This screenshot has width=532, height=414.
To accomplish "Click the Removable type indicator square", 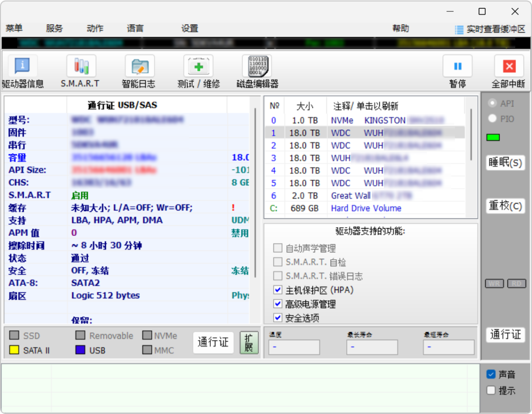I will [80, 335].
